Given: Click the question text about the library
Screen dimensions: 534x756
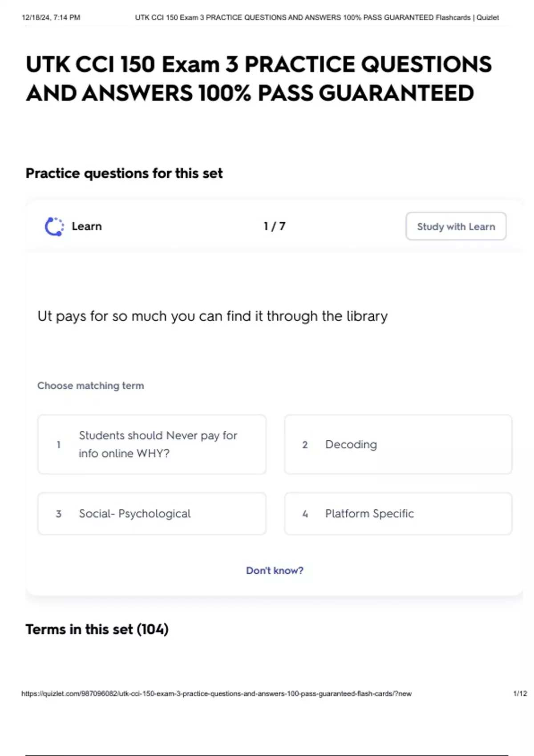Looking at the screenshot, I should click(x=212, y=316).
